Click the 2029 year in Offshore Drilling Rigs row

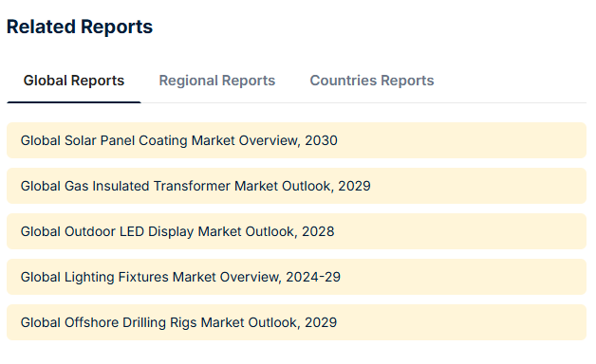(x=321, y=322)
